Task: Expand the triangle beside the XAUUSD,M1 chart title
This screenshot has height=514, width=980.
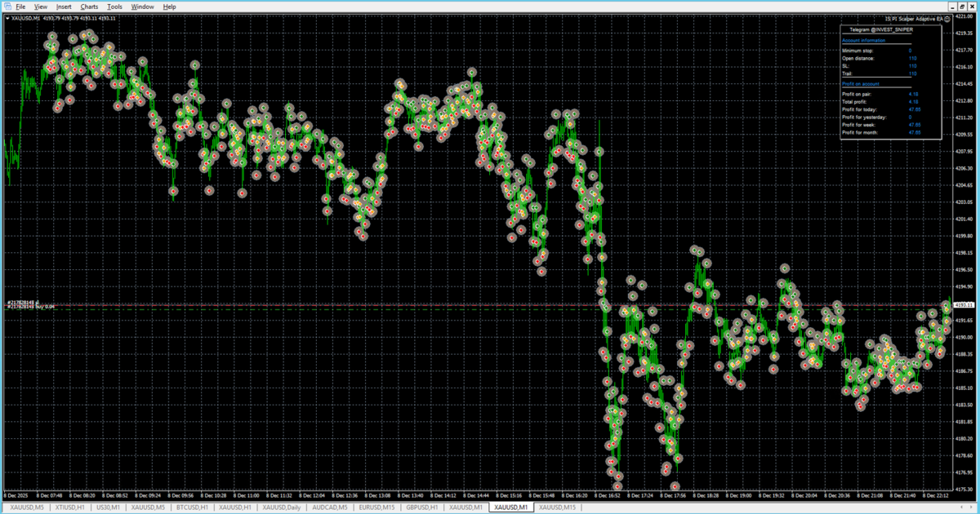Action: [7, 18]
